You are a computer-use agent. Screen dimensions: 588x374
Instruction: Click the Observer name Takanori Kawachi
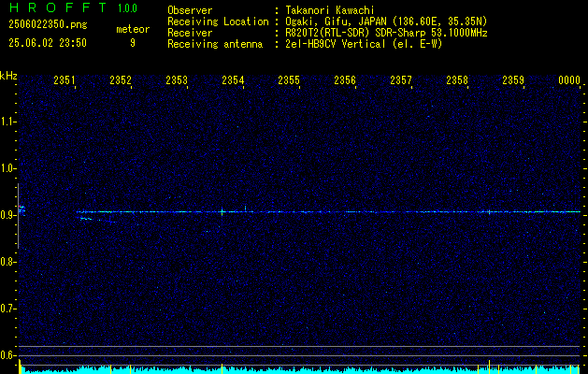[330, 10]
